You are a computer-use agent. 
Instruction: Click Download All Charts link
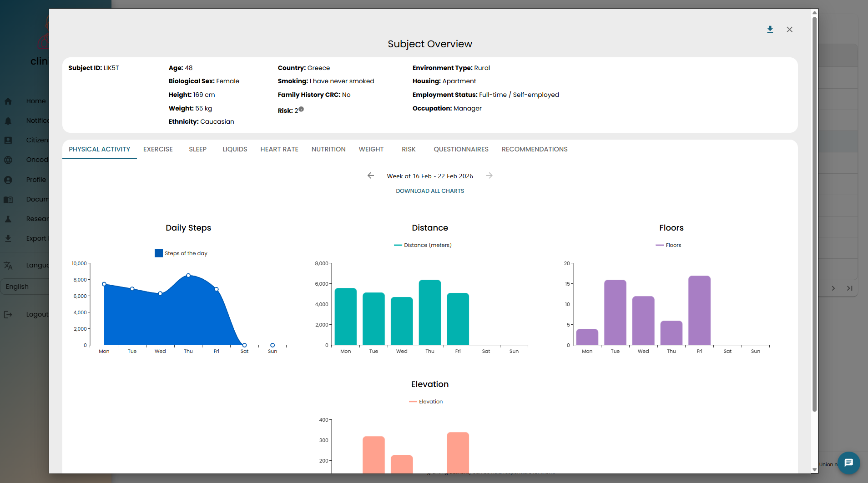click(430, 191)
